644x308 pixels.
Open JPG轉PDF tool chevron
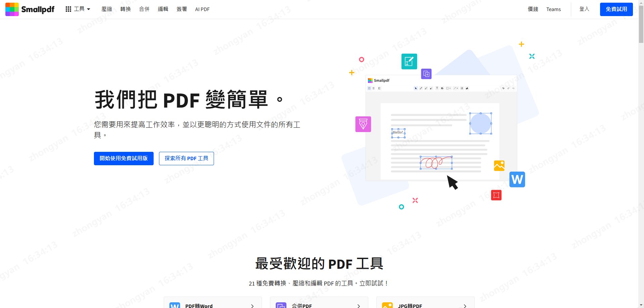click(465, 306)
